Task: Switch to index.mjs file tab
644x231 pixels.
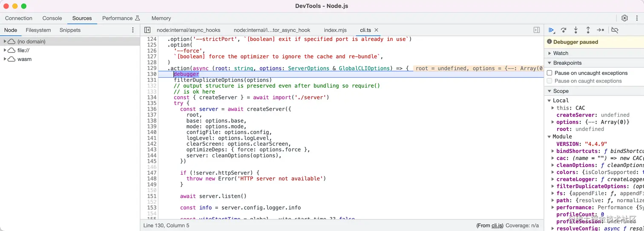Action: click(x=336, y=30)
